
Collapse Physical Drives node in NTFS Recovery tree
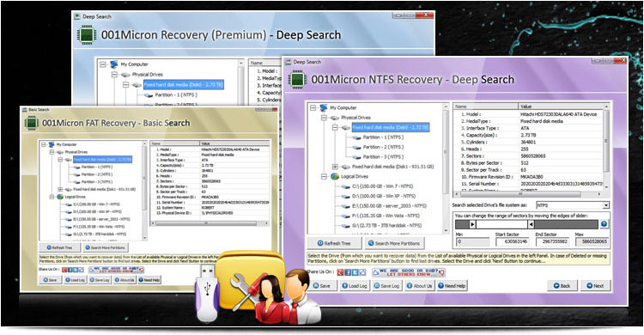pyautogui.click(x=324, y=118)
